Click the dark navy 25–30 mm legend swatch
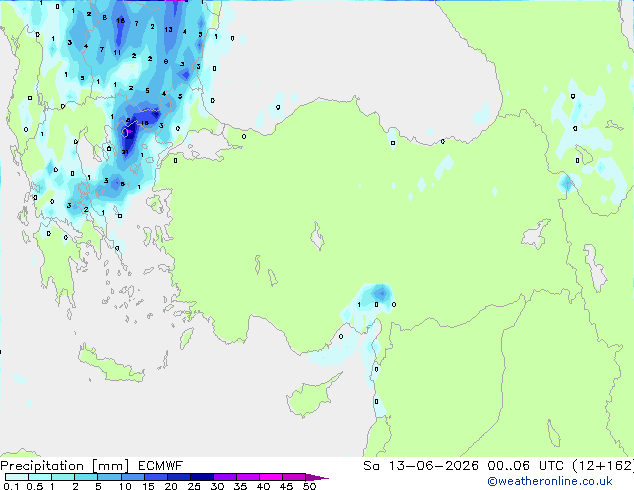This screenshot has height=490, width=634. point(202,477)
